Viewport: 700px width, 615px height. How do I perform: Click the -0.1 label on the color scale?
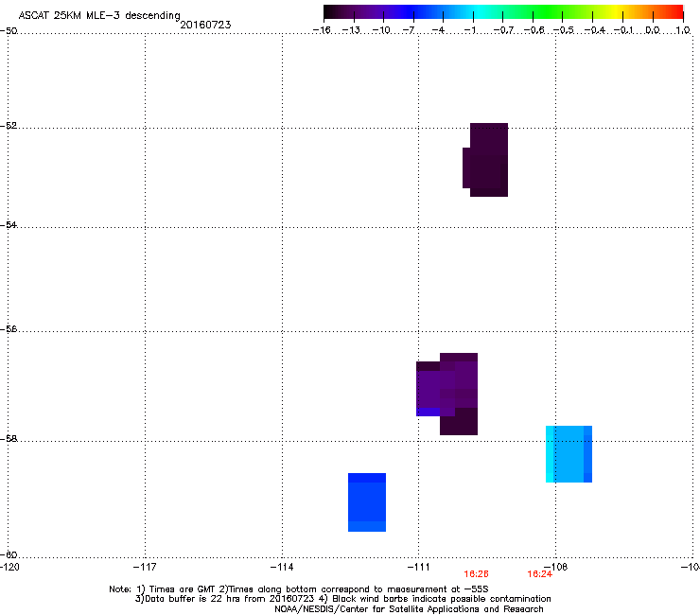[623, 30]
